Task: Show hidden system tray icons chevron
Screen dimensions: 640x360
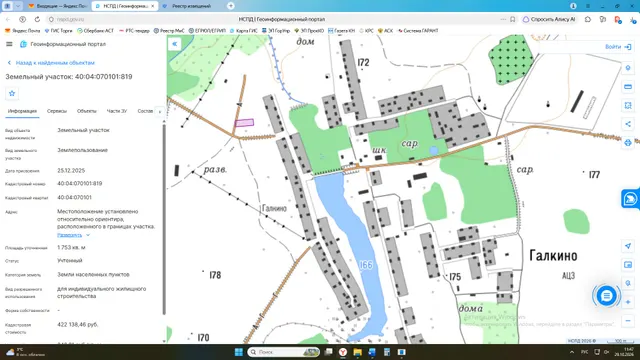Action: pyautogui.click(x=572, y=352)
